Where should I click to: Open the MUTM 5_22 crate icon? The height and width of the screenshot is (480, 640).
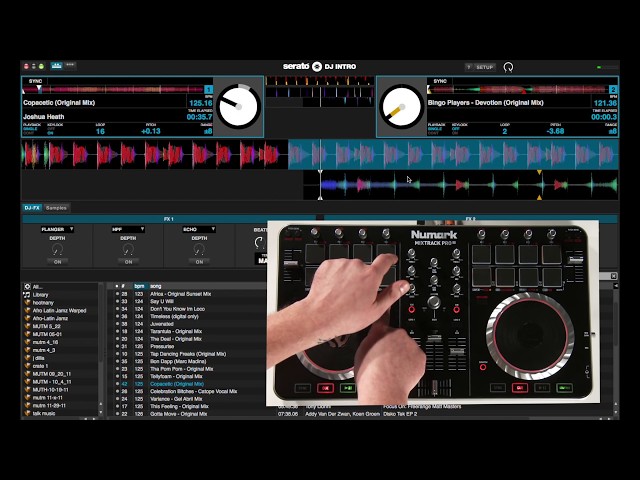[27, 327]
